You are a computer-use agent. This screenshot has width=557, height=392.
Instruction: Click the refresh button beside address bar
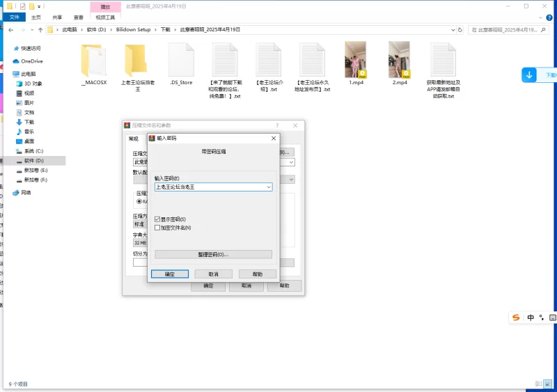coord(460,30)
